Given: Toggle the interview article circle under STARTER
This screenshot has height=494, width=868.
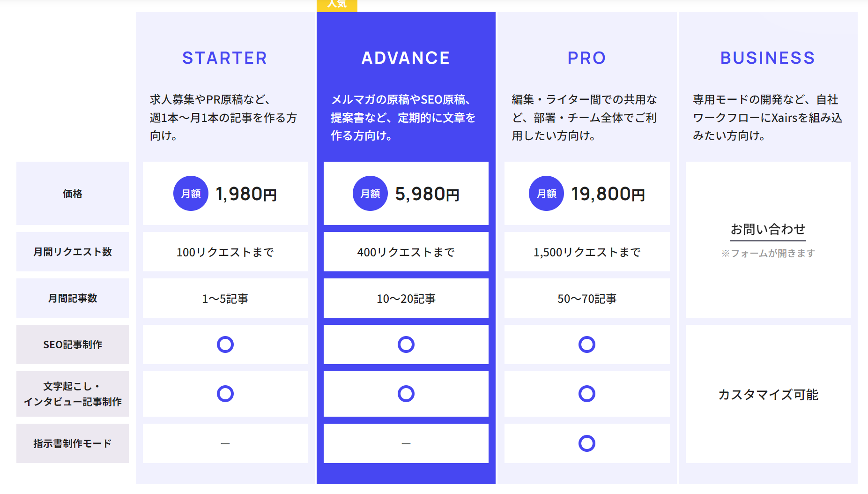Looking at the screenshot, I should [225, 394].
